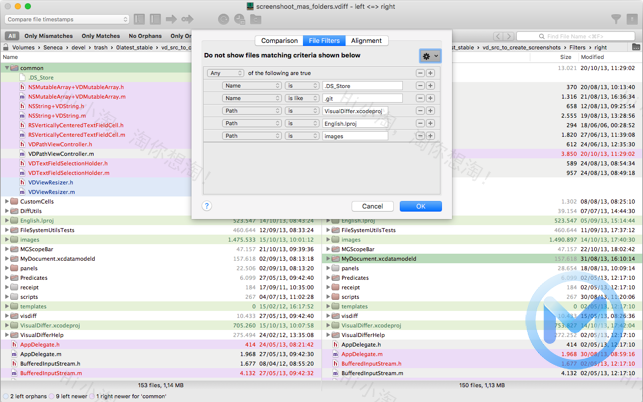Viewport: 643px width, 402px height.
Task: Click the Size column header in right pane
Action: (x=565, y=57)
